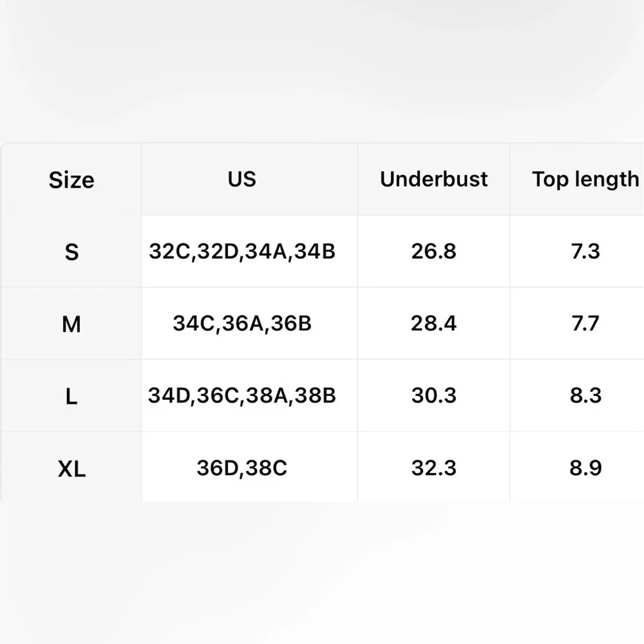Select the L size row label
The height and width of the screenshot is (644, 644).
[71, 396]
